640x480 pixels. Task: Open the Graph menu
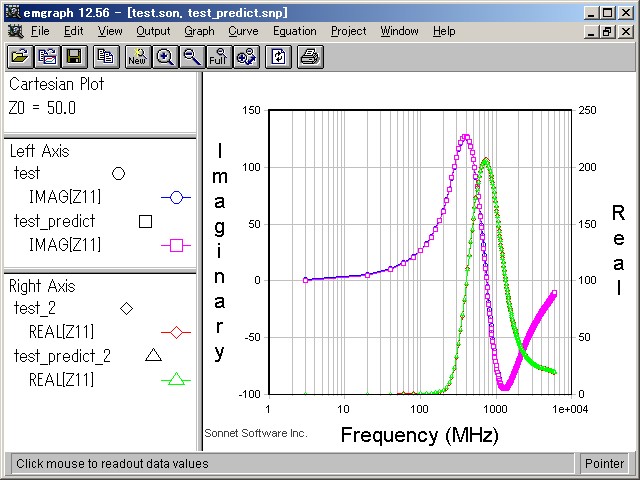pyautogui.click(x=199, y=31)
